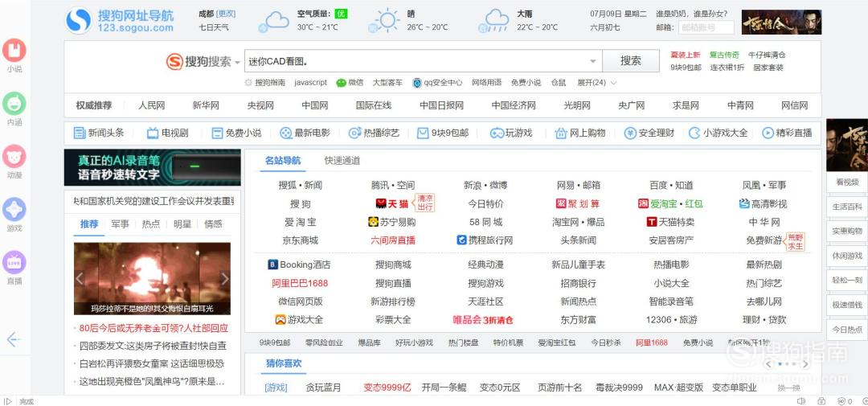Open the 动漫 sidebar icon

click(x=14, y=157)
